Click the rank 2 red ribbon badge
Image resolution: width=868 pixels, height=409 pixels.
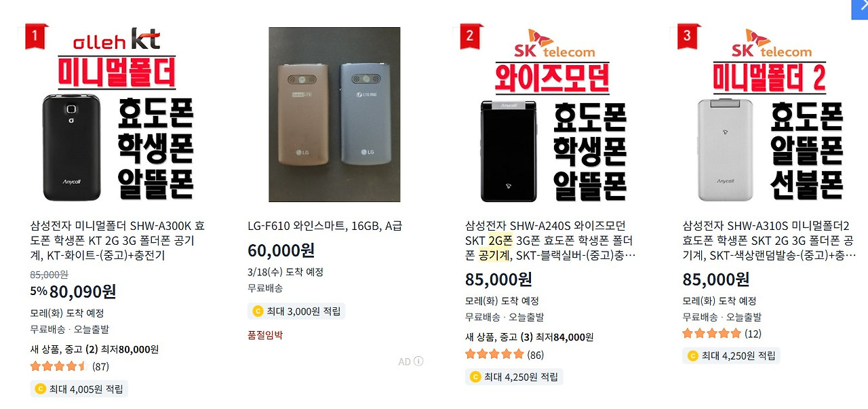point(471,36)
